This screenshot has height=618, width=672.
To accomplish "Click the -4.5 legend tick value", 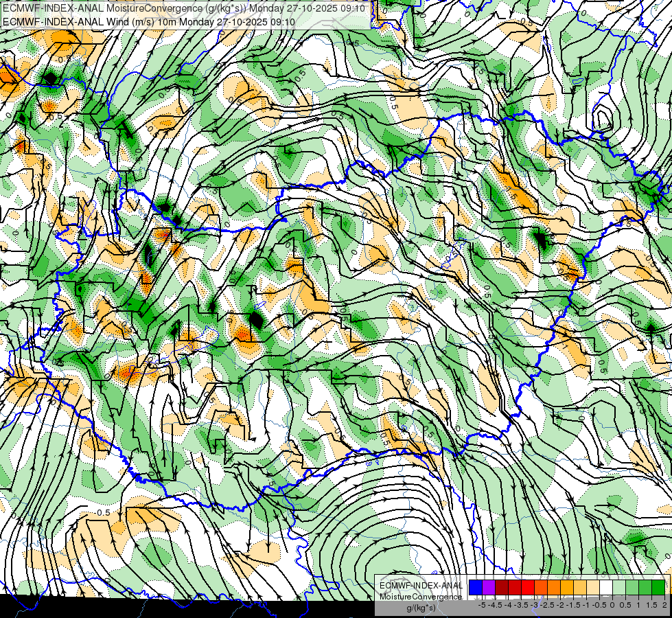I will point(495,605).
